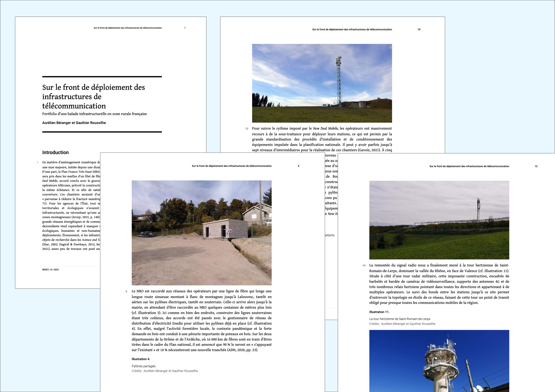
Task: Click the subtitle 'Portfolio d'une balade infrastructurelle'
Action: (x=94, y=114)
